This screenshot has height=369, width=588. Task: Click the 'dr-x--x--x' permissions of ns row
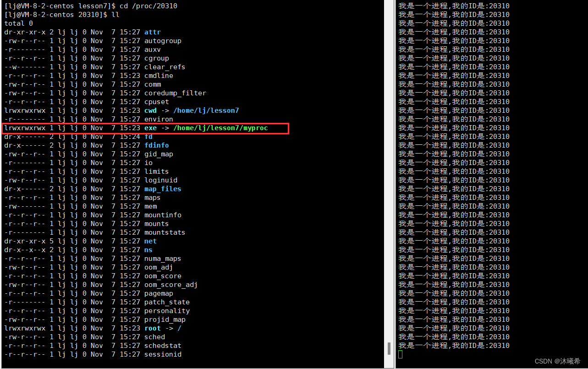click(25, 250)
